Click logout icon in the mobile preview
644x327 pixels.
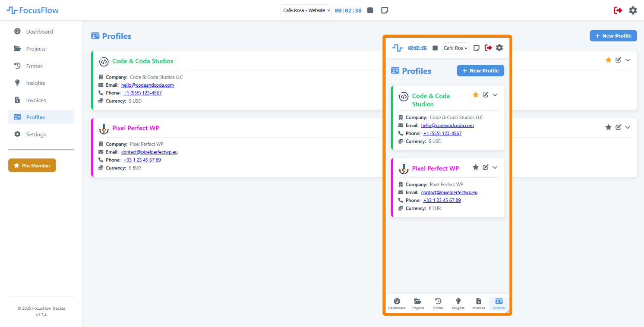[x=488, y=48]
